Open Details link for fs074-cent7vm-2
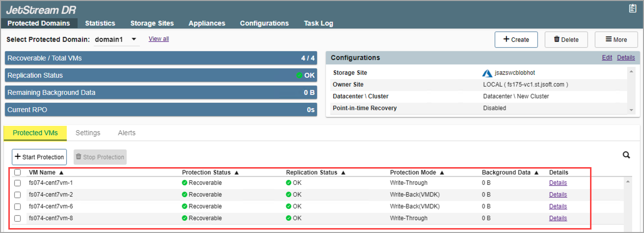 click(x=558, y=195)
